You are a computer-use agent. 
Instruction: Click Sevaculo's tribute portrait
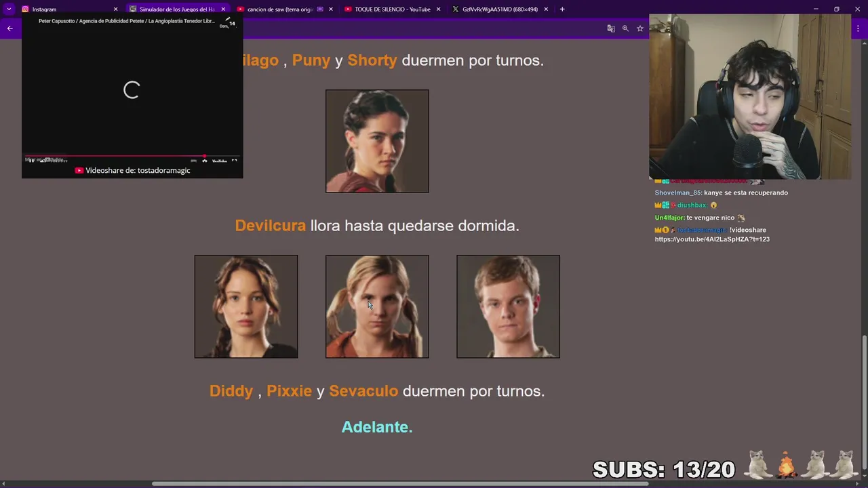(508, 306)
